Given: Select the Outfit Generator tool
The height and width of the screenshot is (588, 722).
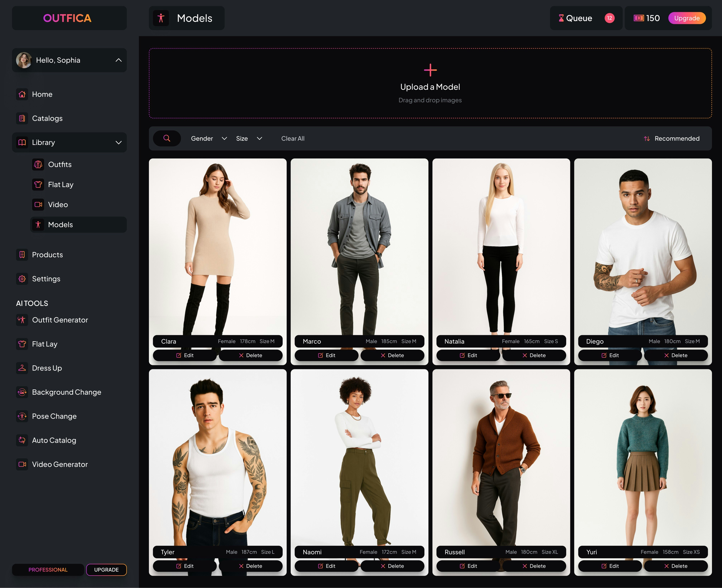Looking at the screenshot, I should click(60, 320).
